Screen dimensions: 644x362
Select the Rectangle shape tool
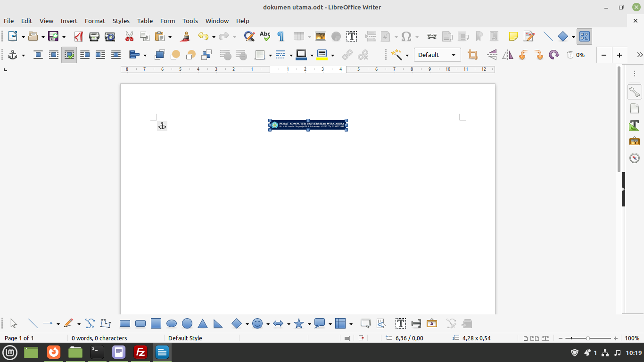click(125, 323)
